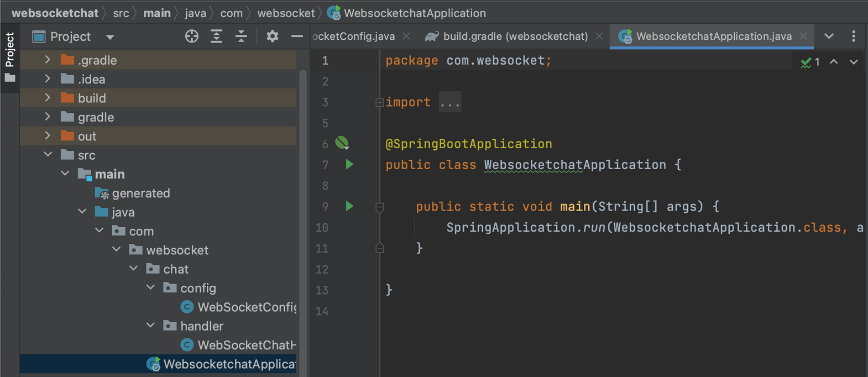868x377 pixels.
Task: Click the WebsocketchatApplication class name on line 7
Action: 575,165
